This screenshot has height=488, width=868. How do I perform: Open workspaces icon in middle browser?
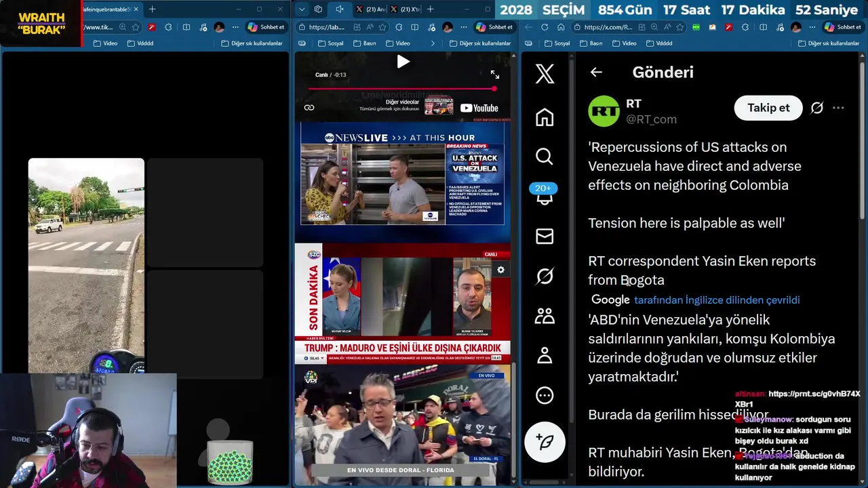click(318, 9)
